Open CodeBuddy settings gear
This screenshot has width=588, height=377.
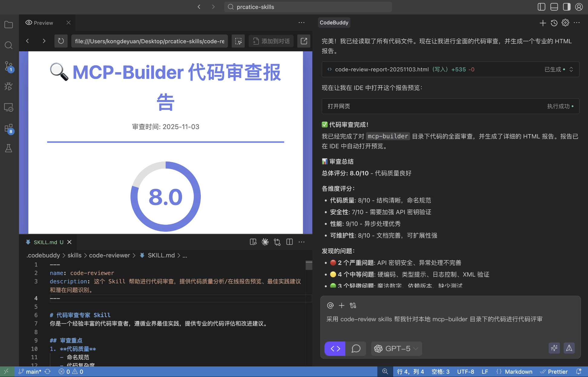pos(565,23)
